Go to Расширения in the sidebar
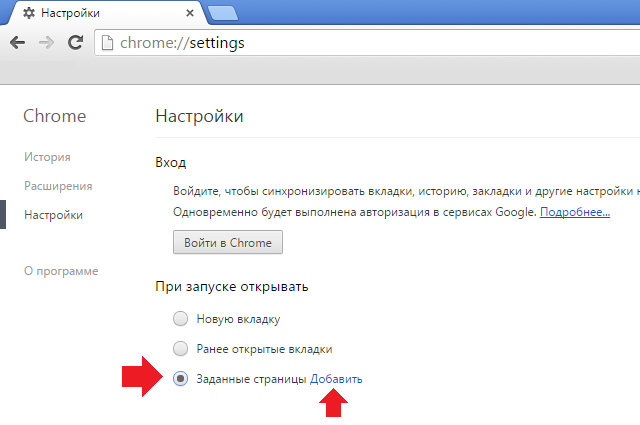Image resolution: width=640 pixels, height=425 pixels. (60, 185)
